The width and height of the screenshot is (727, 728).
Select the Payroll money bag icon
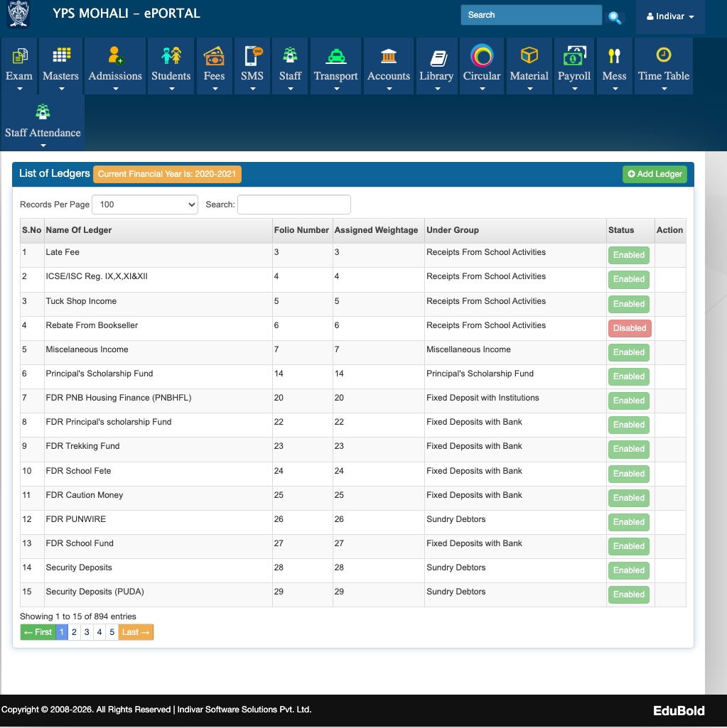coord(573,54)
